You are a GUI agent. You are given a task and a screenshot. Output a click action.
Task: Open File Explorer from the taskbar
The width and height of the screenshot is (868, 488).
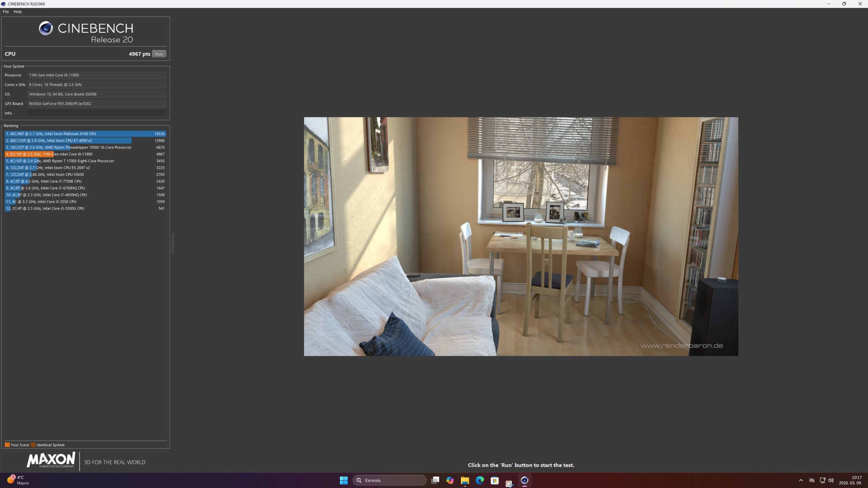click(465, 480)
